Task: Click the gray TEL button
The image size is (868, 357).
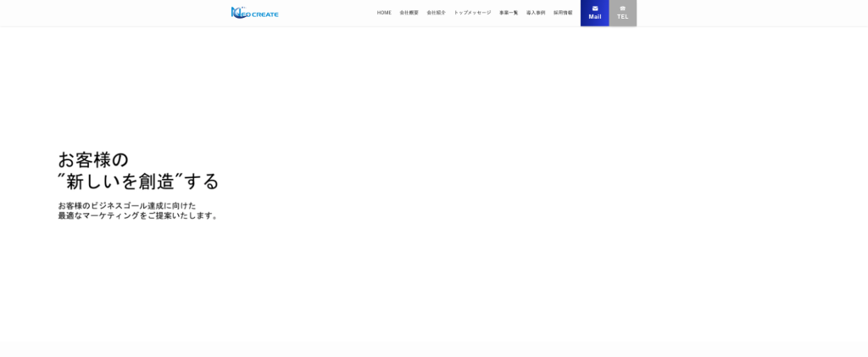Action: (x=623, y=13)
